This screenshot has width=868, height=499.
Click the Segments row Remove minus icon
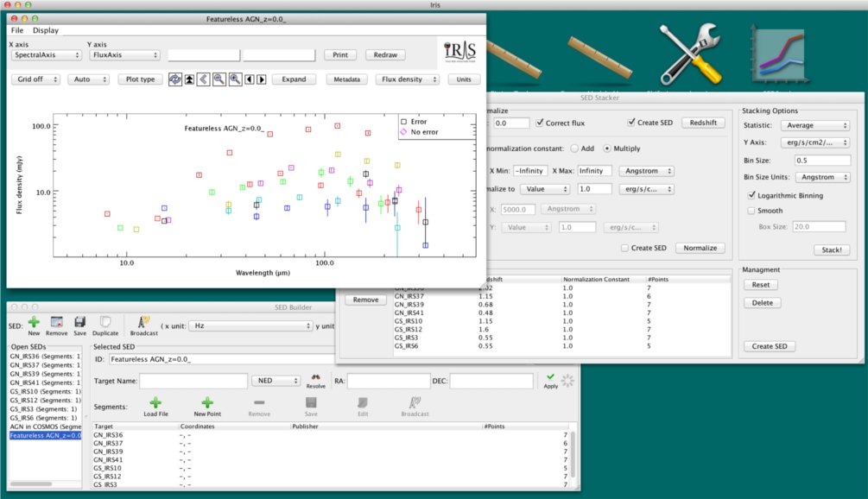click(x=259, y=403)
